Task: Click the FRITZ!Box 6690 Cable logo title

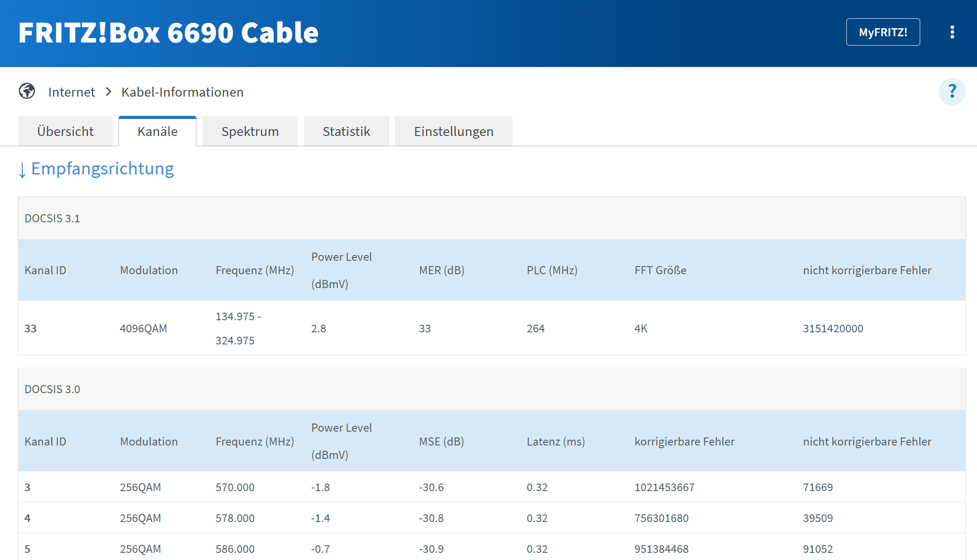Action: (168, 33)
